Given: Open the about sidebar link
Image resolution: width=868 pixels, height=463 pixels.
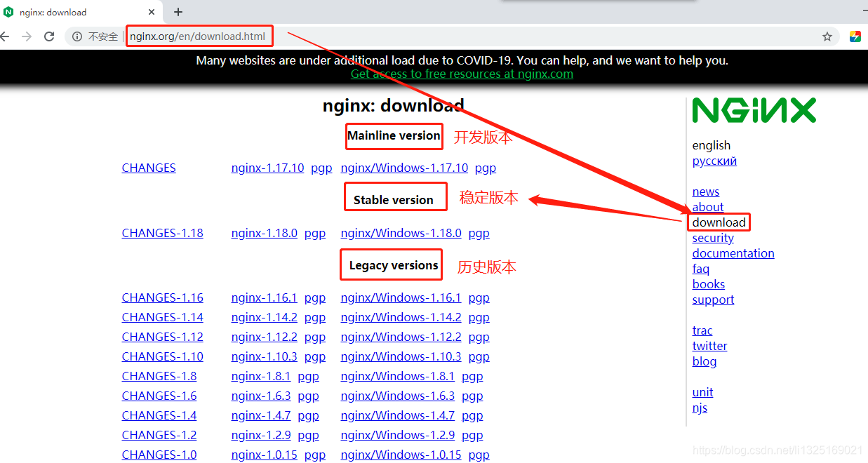Looking at the screenshot, I should pyautogui.click(x=708, y=207).
